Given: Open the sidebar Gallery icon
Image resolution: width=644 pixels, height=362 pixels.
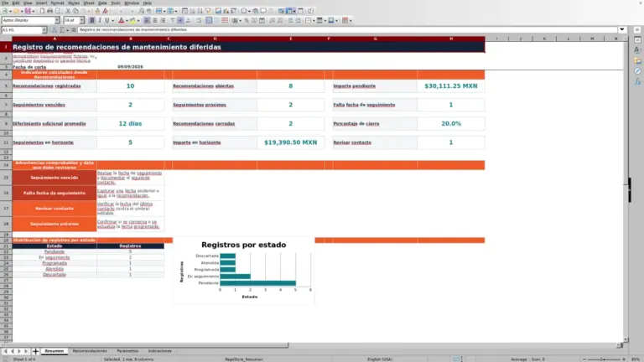Looking at the screenshot, I should (x=637, y=60).
